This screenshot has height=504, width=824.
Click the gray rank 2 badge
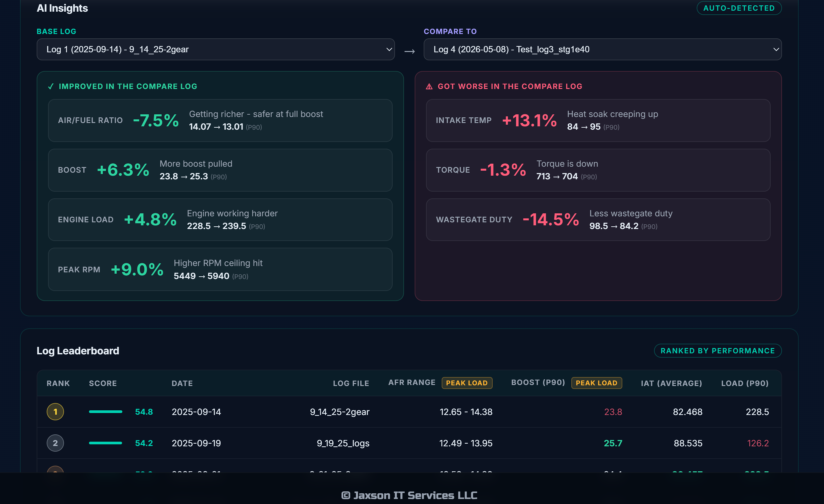(55, 443)
